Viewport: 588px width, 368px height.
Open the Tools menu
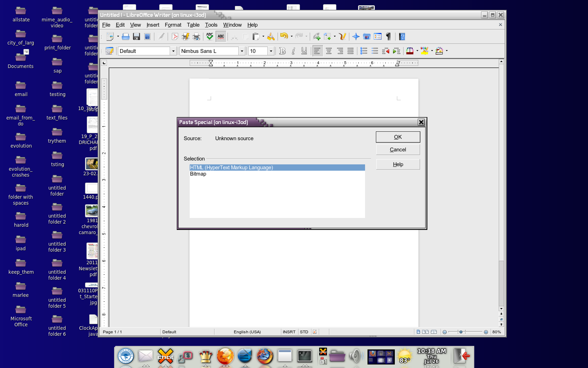[211, 25]
